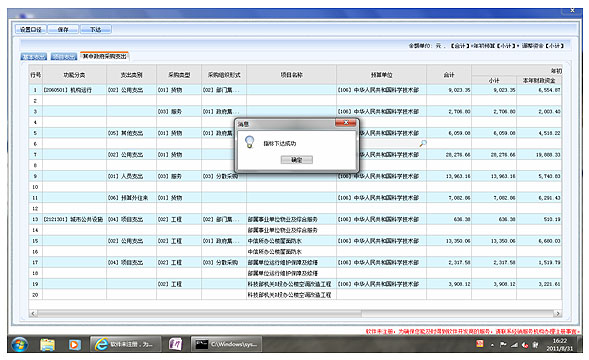The width and height of the screenshot is (589, 360).
Task: Select the 其中政府采购支出 tab
Action: 104,56
